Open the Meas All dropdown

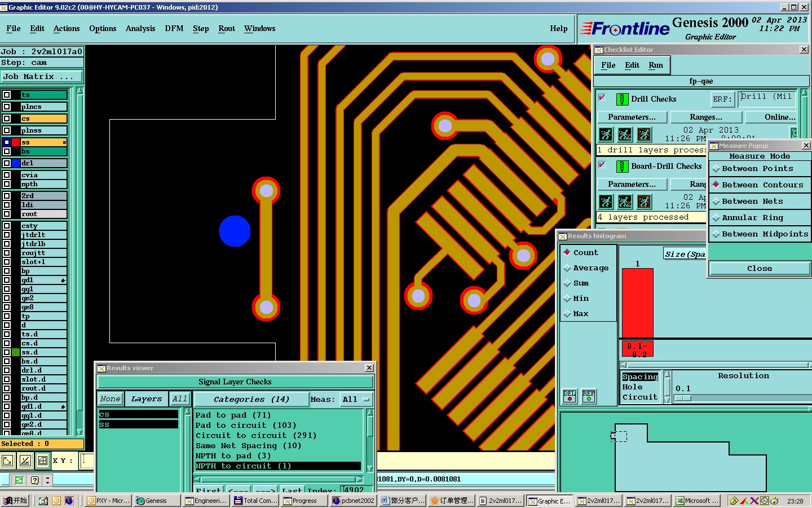356,399
